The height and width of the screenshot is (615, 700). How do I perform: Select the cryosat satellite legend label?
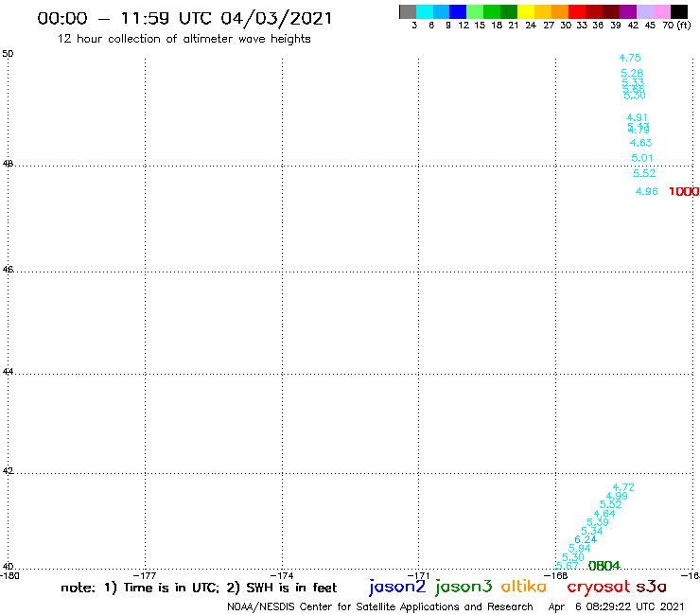pyautogui.click(x=599, y=587)
